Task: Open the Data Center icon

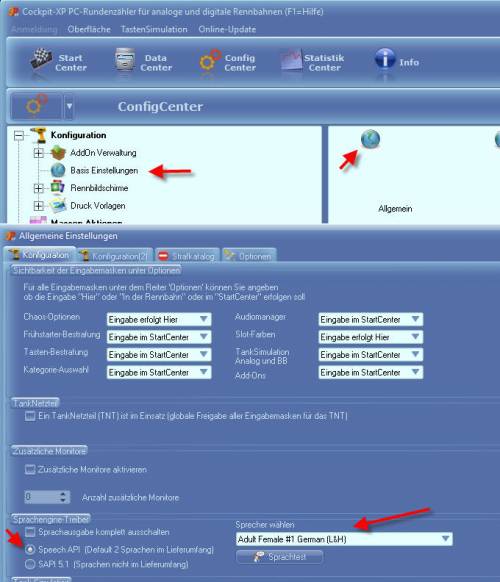Action: click(x=124, y=59)
